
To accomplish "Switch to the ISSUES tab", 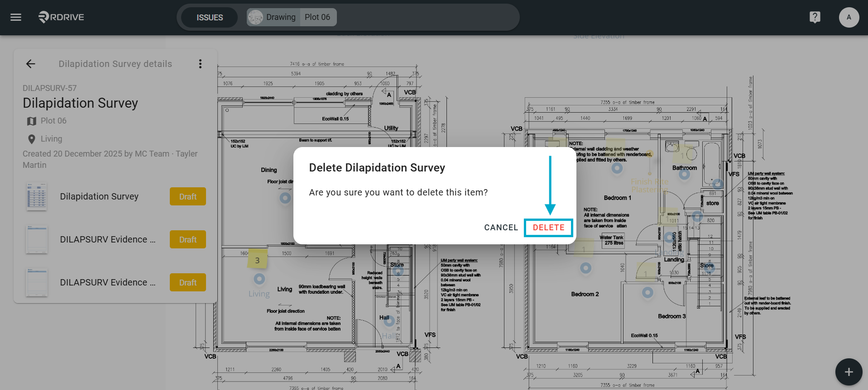I will coord(210,18).
